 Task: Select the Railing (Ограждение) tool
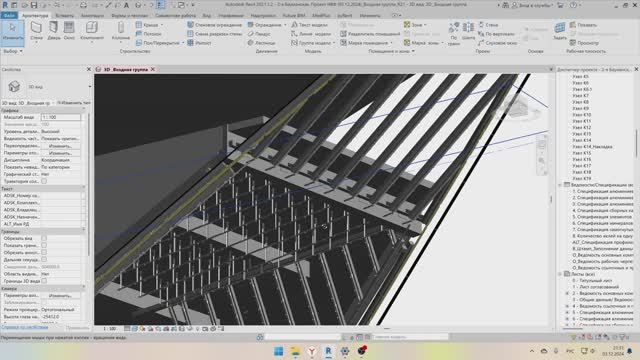[264, 25]
